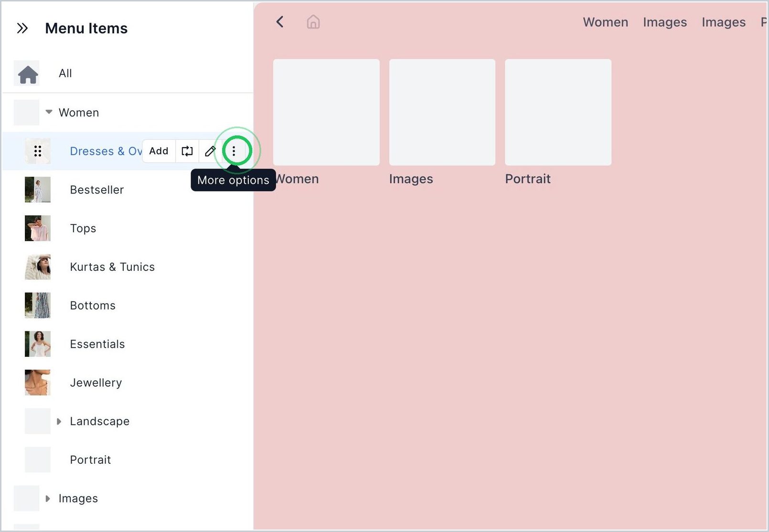Click the home icon in preview header
The width and height of the screenshot is (769, 532).
coord(313,22)
